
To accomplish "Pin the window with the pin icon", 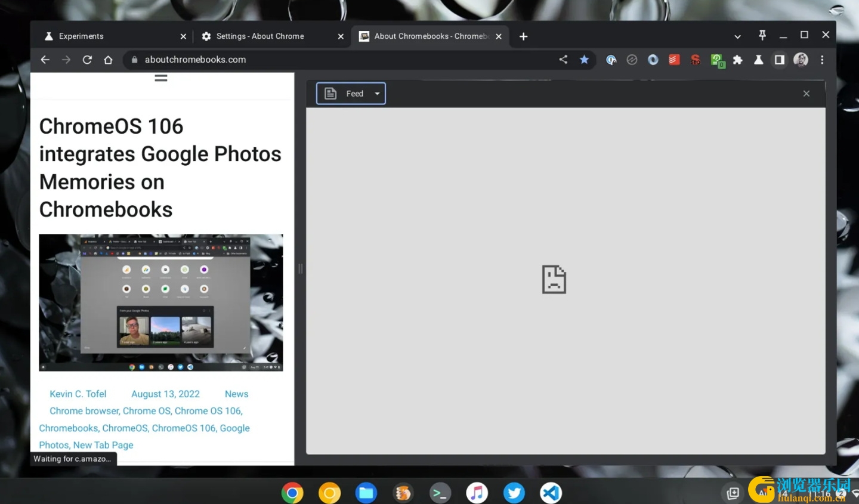I will tap(762, 36).
